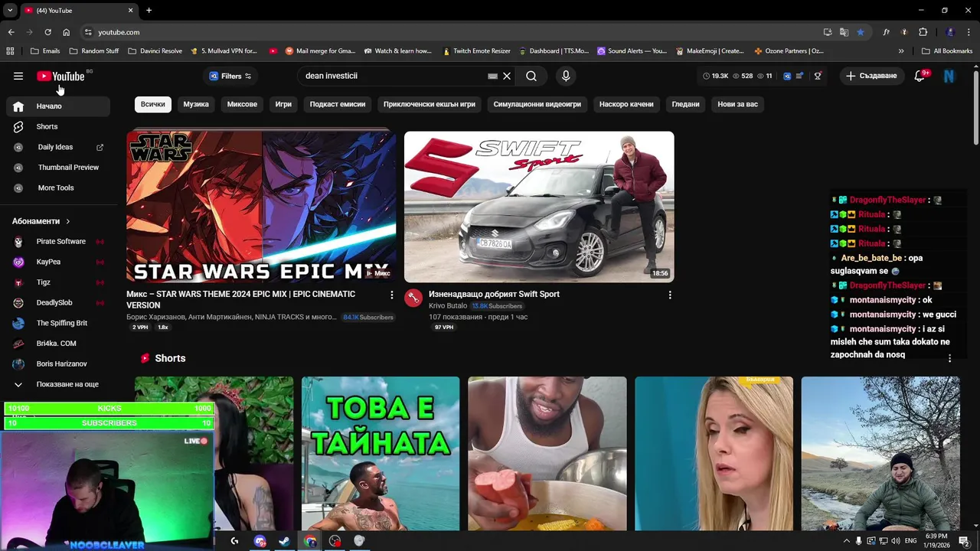Select the Всички chip

pos(152,104)
